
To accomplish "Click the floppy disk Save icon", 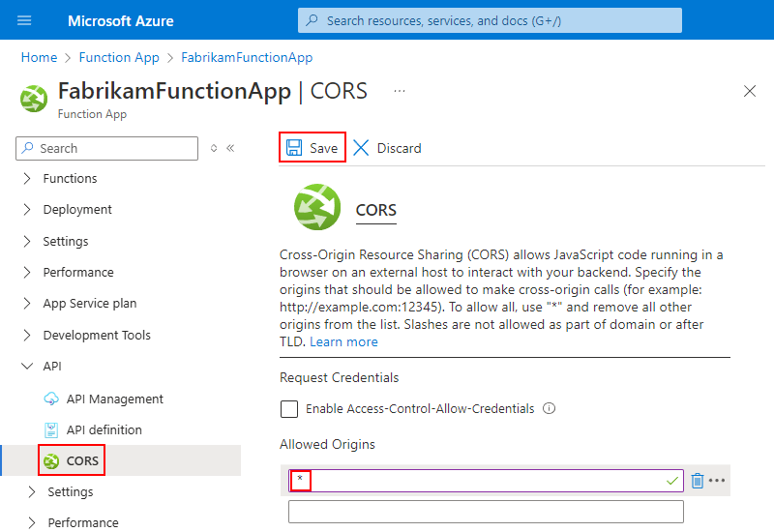I will 294,148.
